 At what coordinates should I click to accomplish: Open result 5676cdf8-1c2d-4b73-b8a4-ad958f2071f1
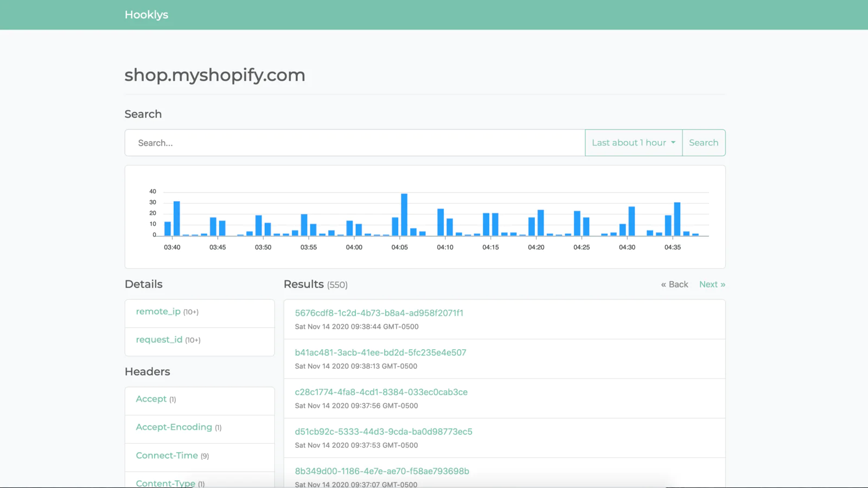point(379,313)
